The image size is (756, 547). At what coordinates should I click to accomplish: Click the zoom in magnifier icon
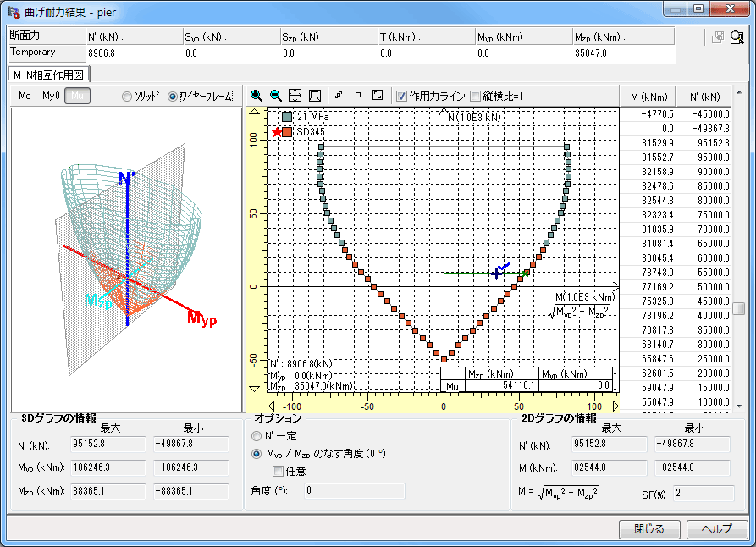click(x=257, y=96)
